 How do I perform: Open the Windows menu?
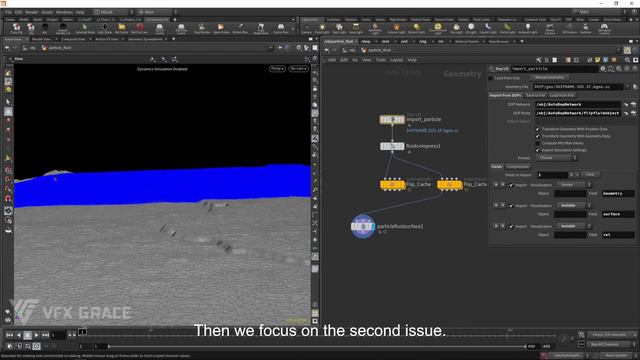(x=64, y=12)
